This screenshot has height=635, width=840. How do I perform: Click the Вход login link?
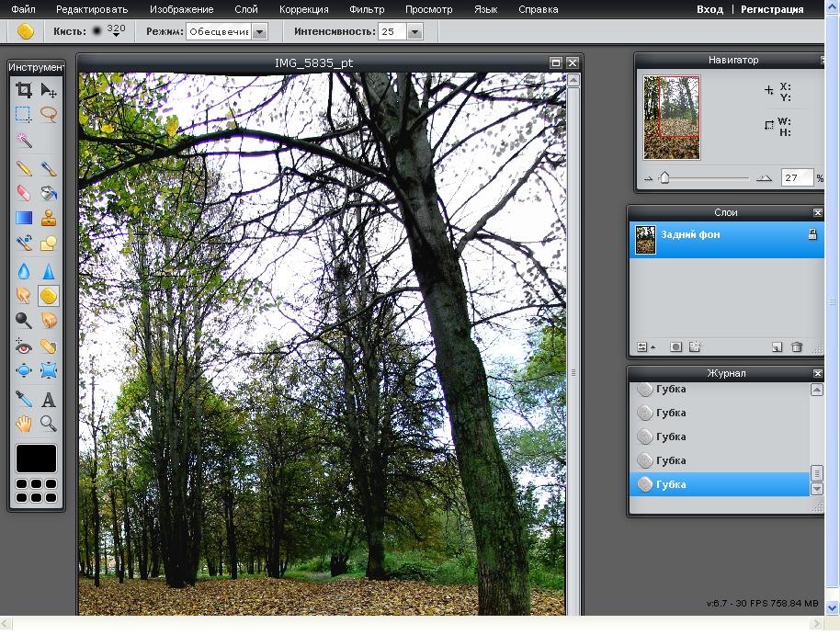tap(709, 9)
